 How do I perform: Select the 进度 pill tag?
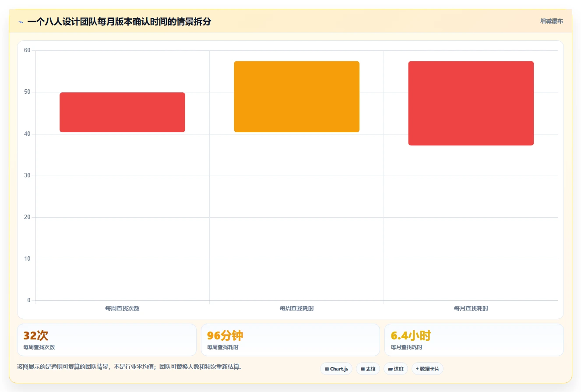396,369
